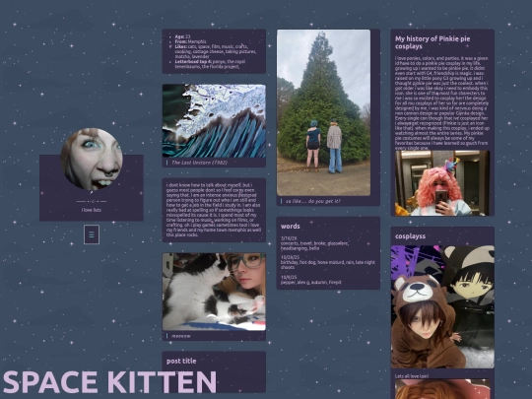Open the 'words' post heading
Image resolution: width=532 pixels, height=399 pixels.
coord(290,226)
